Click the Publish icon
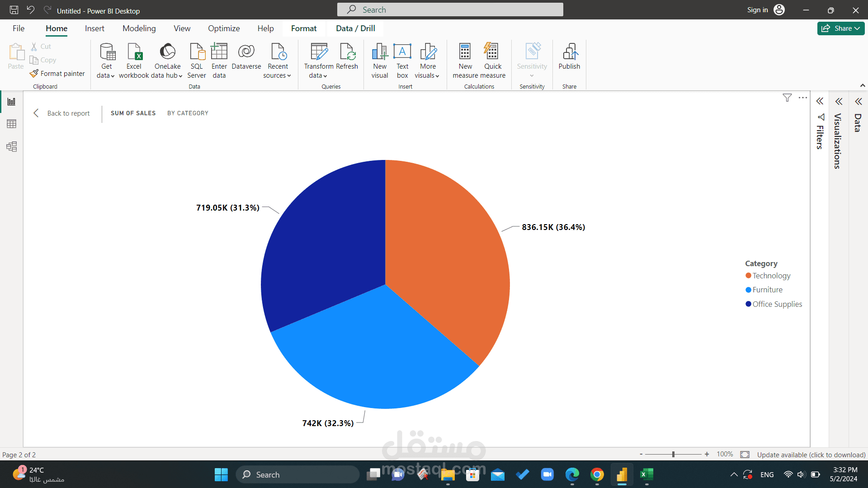 coord(569,52)
